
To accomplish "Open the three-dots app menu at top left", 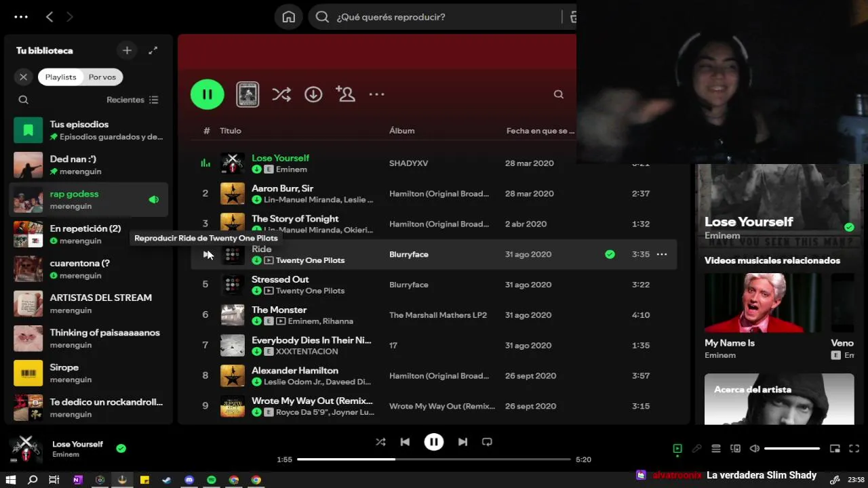I will coord(21,17).
